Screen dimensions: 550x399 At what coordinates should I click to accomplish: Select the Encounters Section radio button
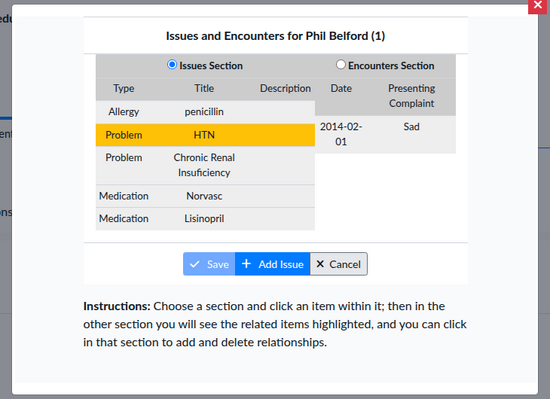tap(341, 65)
